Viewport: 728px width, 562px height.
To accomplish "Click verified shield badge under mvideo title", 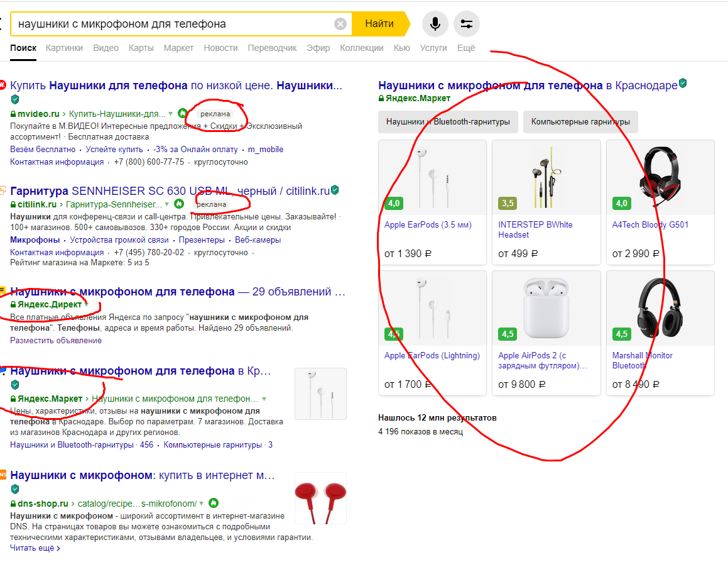I will click(15, 99).
